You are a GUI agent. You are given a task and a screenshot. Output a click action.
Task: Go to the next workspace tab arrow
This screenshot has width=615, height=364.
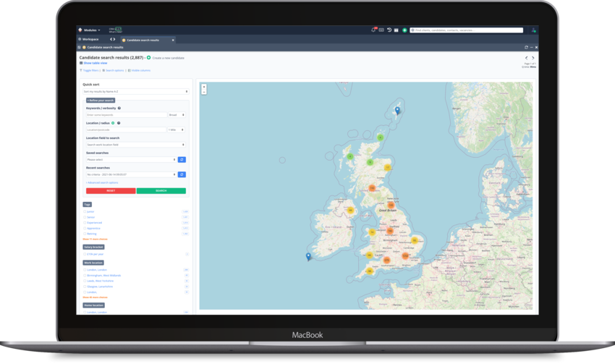point(114,39)
